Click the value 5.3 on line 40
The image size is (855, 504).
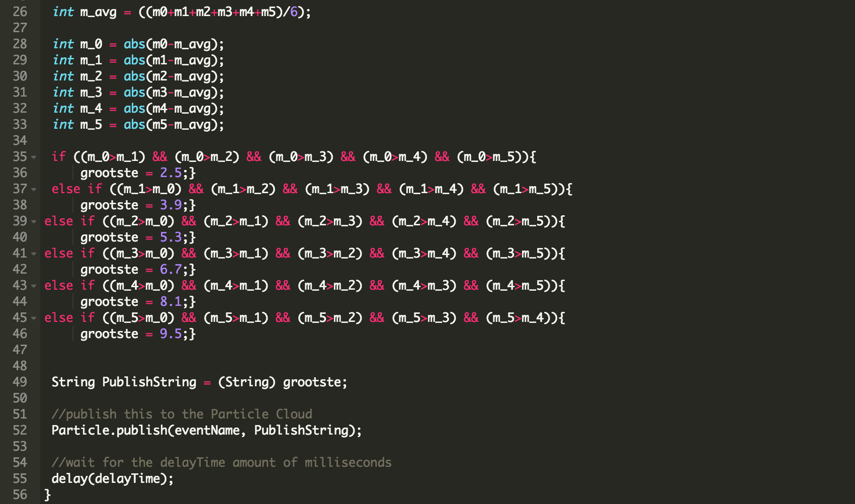170,237
